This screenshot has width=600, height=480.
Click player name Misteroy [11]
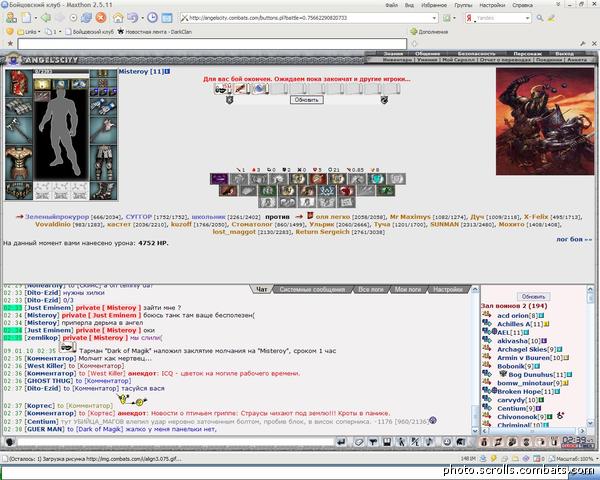pyautogui.click(x=141, y=71)
